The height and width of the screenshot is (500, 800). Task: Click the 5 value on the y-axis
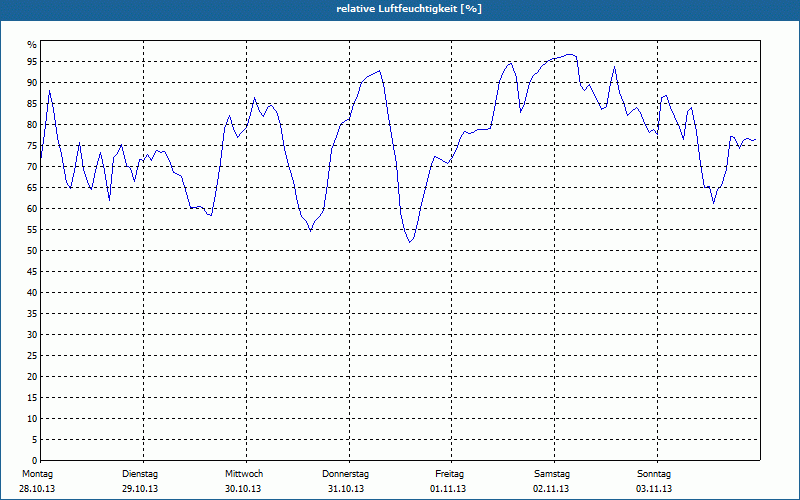34,440
